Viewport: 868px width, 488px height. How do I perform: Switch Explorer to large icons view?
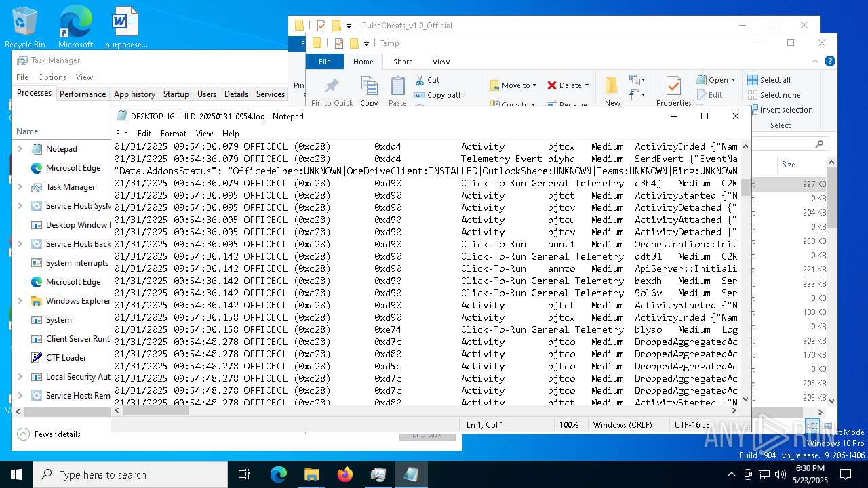pyautogui.click(x=827, y=427)
